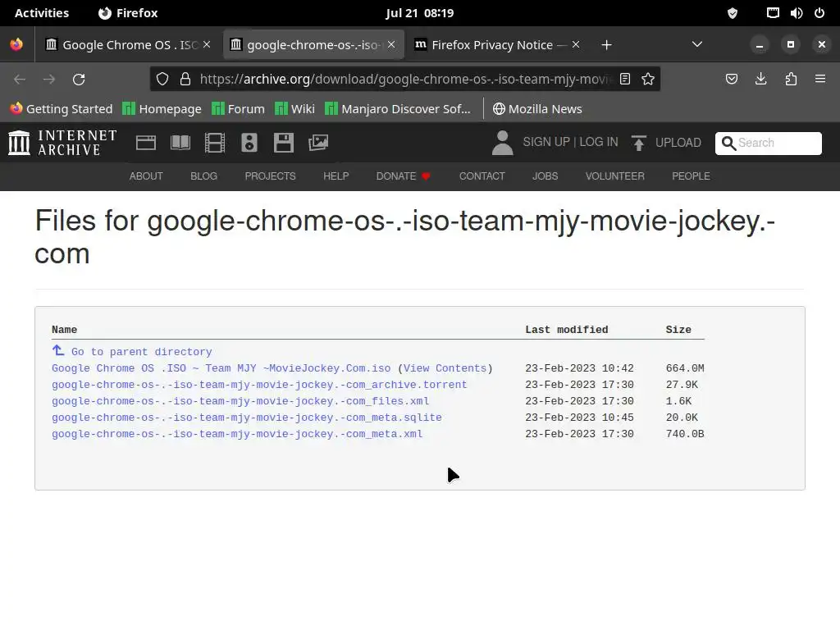Go to parent directory link
Image resolution: width=840 pixels, height=630 pixels.
pos(141,352)
